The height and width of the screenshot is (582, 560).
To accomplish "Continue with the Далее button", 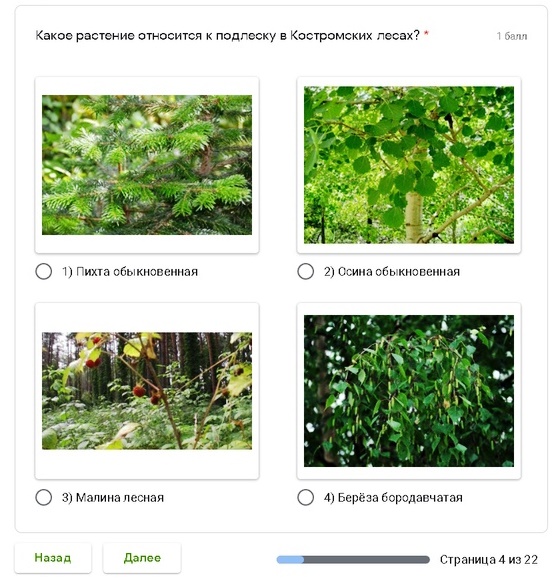I will click(x=142, y=558).
